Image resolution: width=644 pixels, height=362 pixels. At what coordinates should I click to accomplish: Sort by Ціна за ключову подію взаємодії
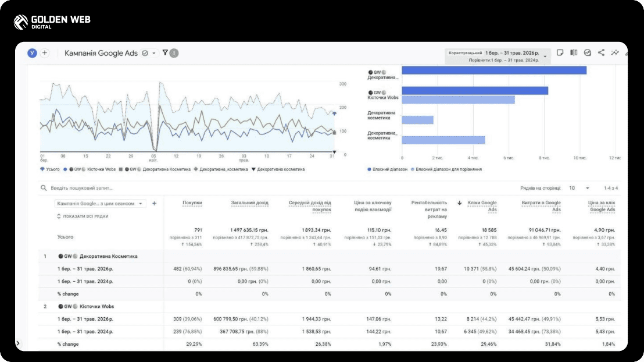pyautogui.click(x=373, y=206)
